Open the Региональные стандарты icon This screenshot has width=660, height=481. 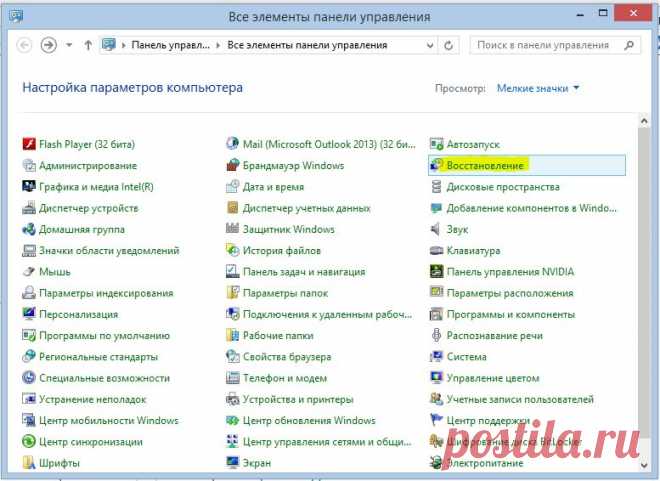(29, 356)
